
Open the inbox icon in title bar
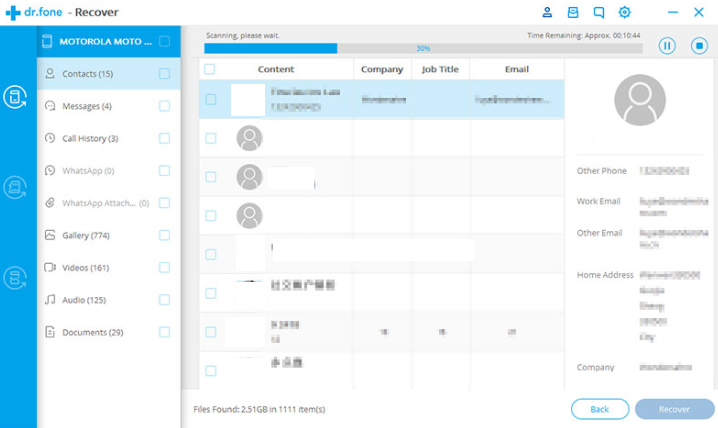(573, 13)
